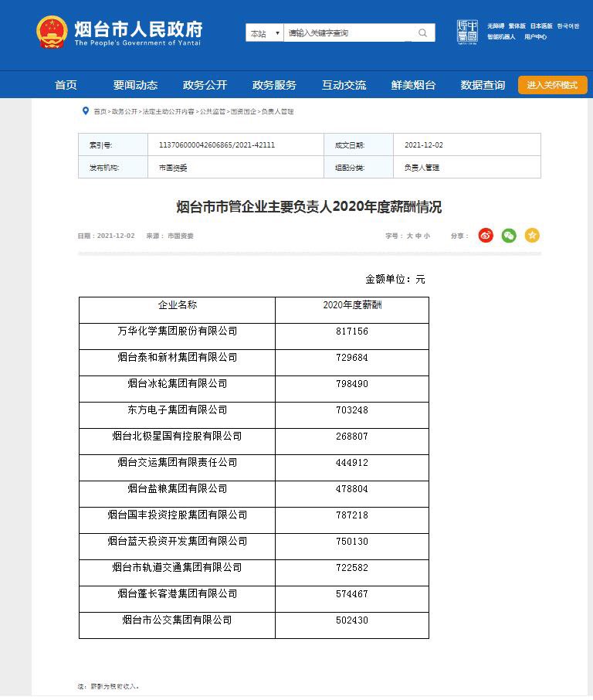Open the 政务服务 navigation tab
The height and width of the screenshot is (700, 593).
point(274,85)
